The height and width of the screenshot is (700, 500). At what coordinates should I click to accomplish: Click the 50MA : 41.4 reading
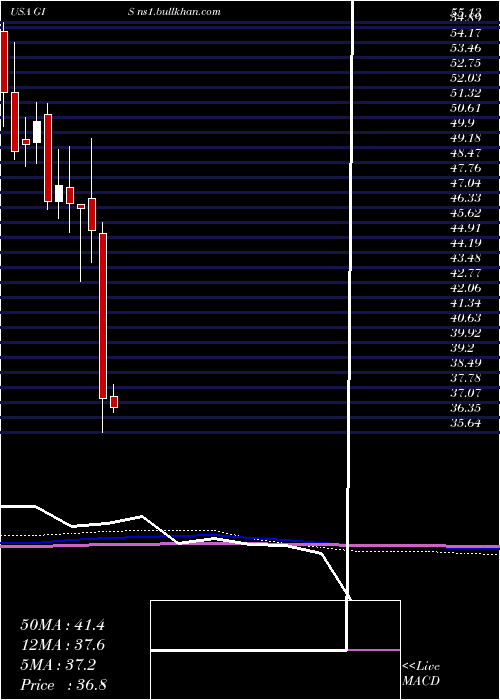(62, 625)
